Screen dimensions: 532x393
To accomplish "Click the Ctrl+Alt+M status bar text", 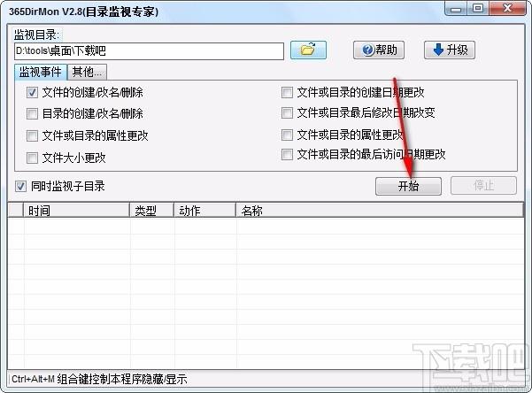I will [99, 379].
